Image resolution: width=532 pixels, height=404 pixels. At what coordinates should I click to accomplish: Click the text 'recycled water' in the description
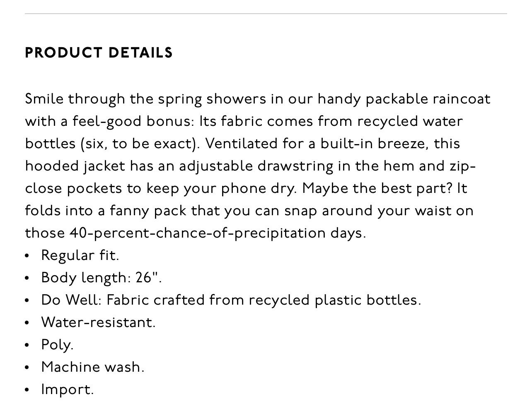(x=410, y=121)
